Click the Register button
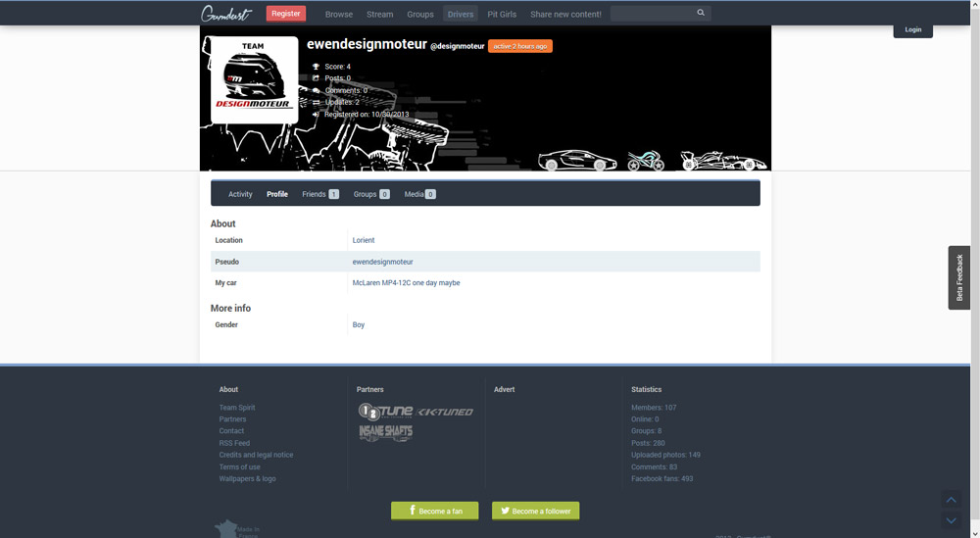Viewport: 980px width, 538px height. [x=285, y=13]
